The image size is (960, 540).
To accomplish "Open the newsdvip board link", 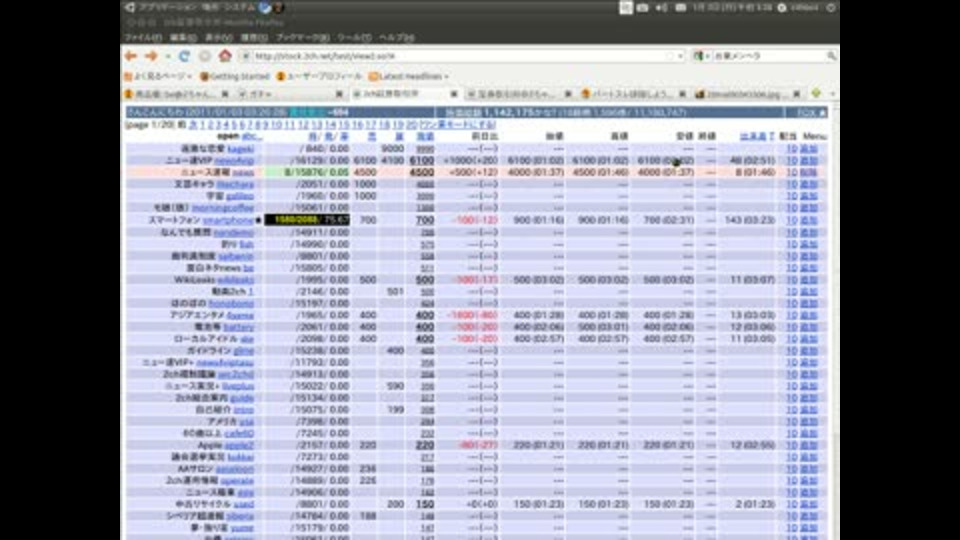I will pos(234,160).
